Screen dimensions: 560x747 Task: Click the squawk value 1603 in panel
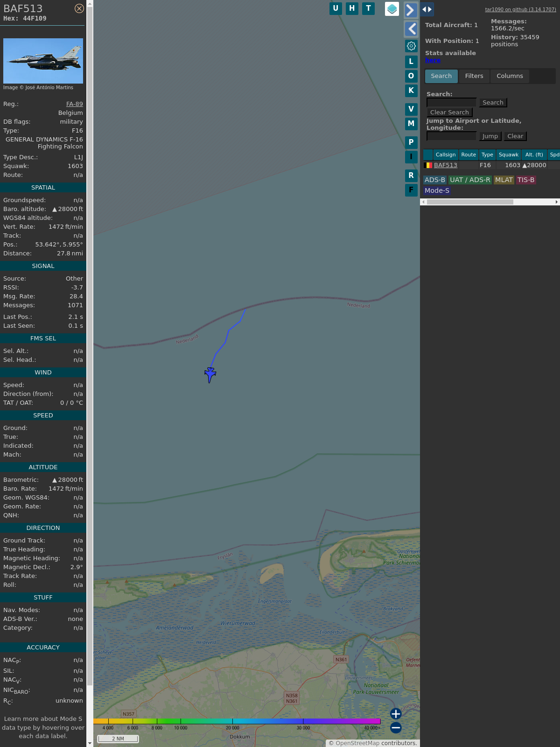(x=75, y=166)
